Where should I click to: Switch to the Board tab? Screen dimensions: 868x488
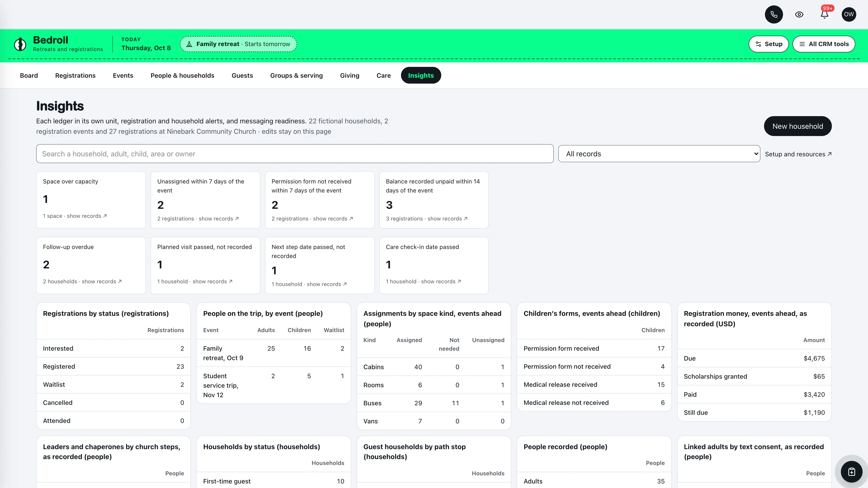tap(29, 75)
